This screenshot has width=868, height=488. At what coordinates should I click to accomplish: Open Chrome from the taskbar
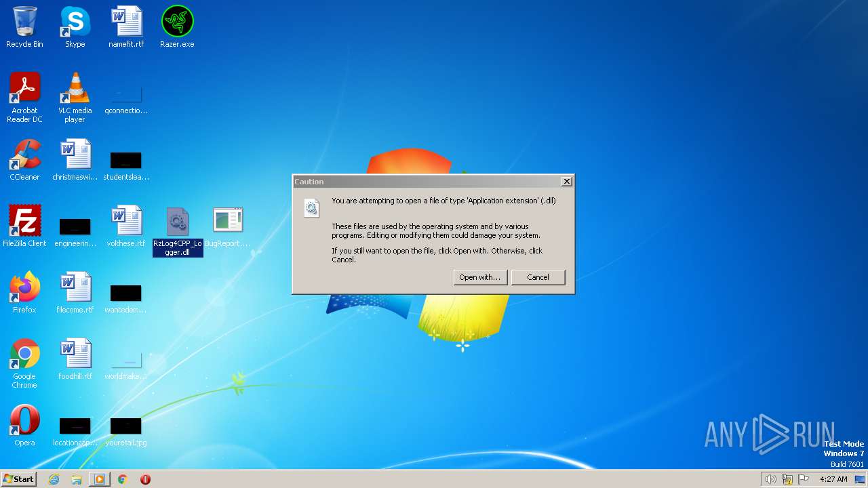tap(123, 479)
